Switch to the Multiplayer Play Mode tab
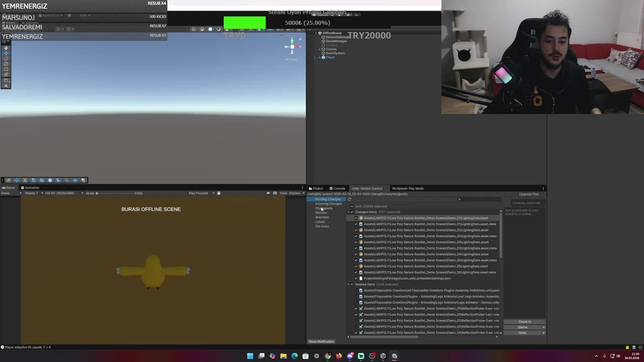 (x=407, y=189)
